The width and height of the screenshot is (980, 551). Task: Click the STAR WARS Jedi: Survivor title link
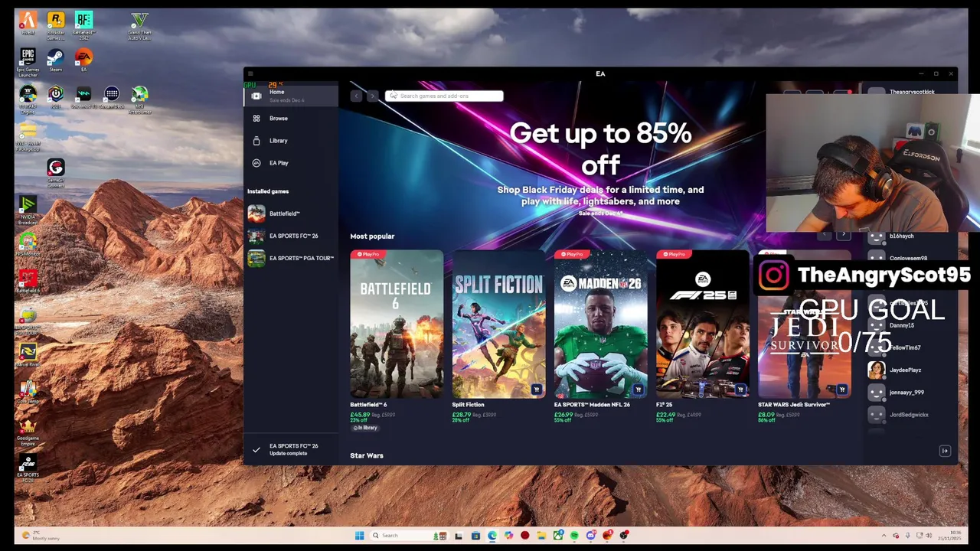(x=794, y=405)
